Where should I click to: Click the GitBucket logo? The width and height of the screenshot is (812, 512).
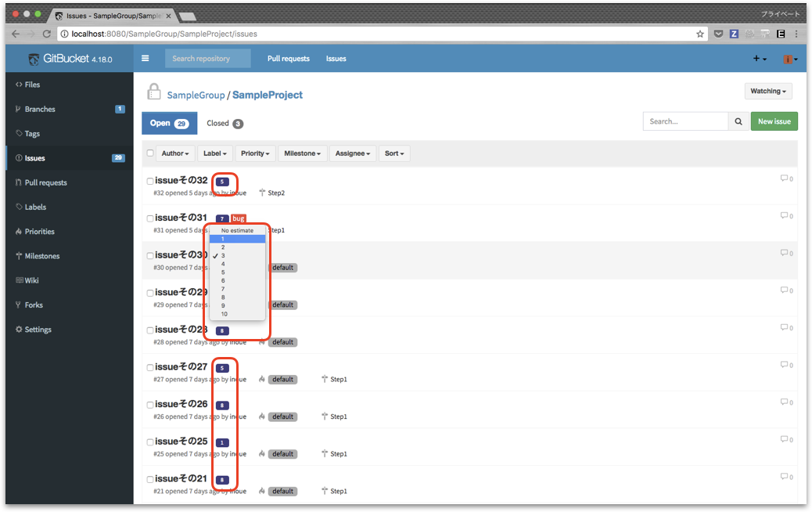34,58
